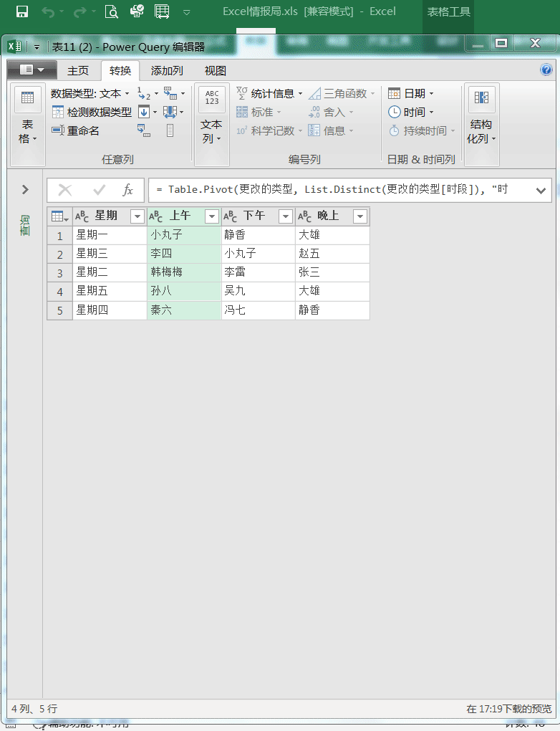Click the Detect Data Type (检测数据类型) icon
The width and height of the screenshot is (560, 731).
click(58, 112)
